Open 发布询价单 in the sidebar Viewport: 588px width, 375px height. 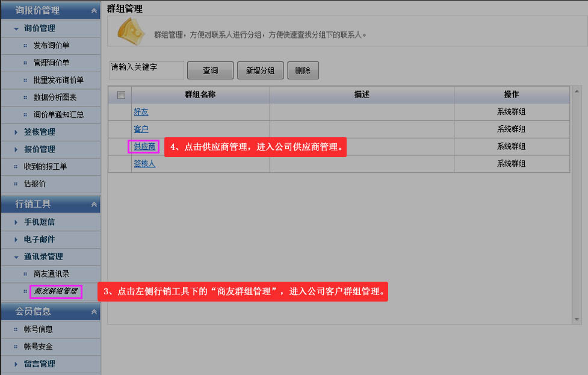(51, 46)
